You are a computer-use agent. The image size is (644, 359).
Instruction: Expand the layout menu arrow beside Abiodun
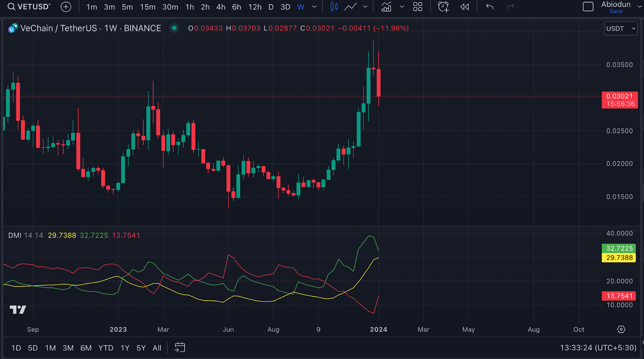[x=639, y=7]
